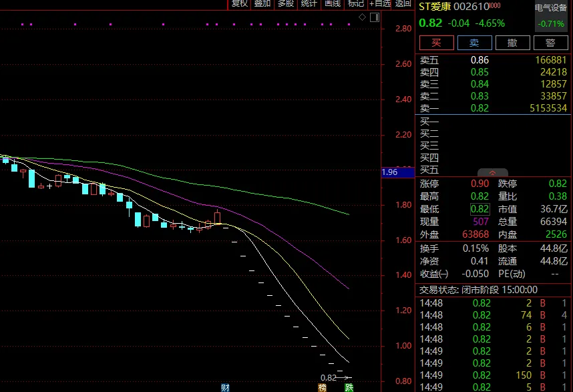The image size is (573, 392).
Task: Click the 2.80 price axis label
Action: click(403, 29)
